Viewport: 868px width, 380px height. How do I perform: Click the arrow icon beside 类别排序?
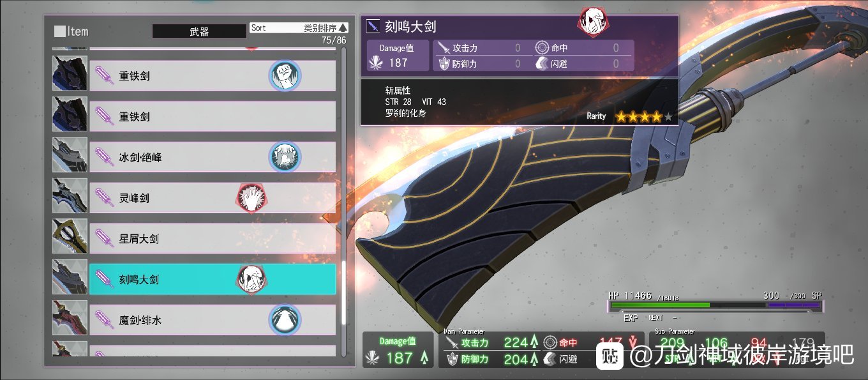tap(343, 27)
